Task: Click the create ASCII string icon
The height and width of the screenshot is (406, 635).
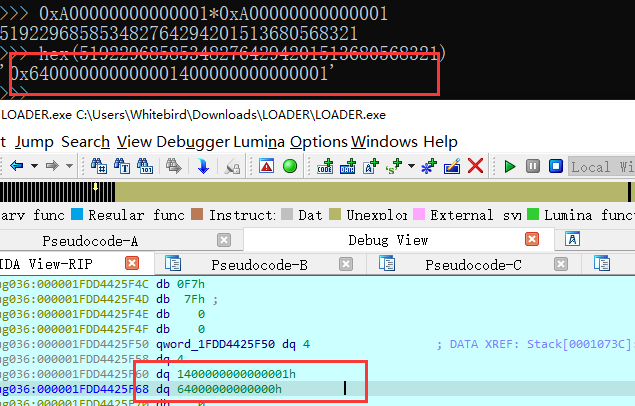Action: [371, 166]
